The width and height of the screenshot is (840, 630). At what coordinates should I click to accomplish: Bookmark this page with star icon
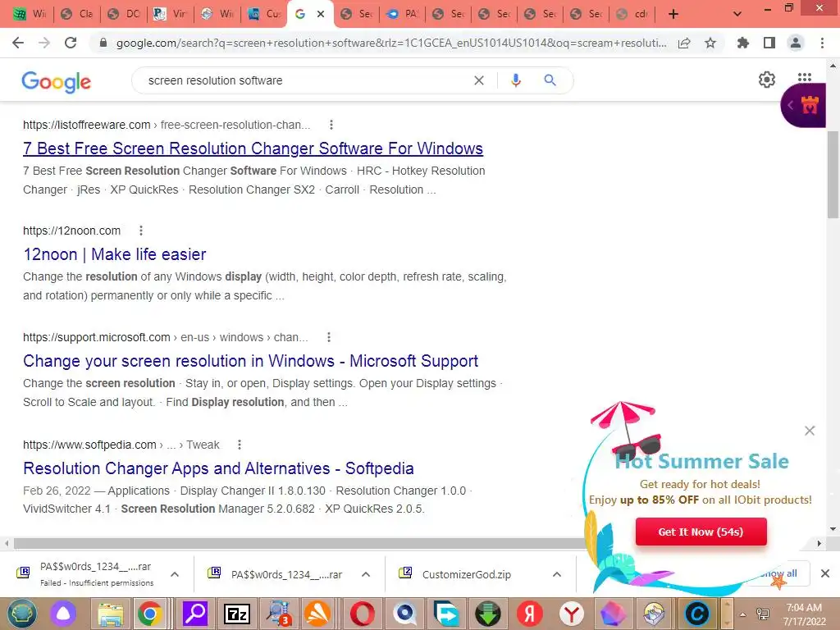point(710,43)
